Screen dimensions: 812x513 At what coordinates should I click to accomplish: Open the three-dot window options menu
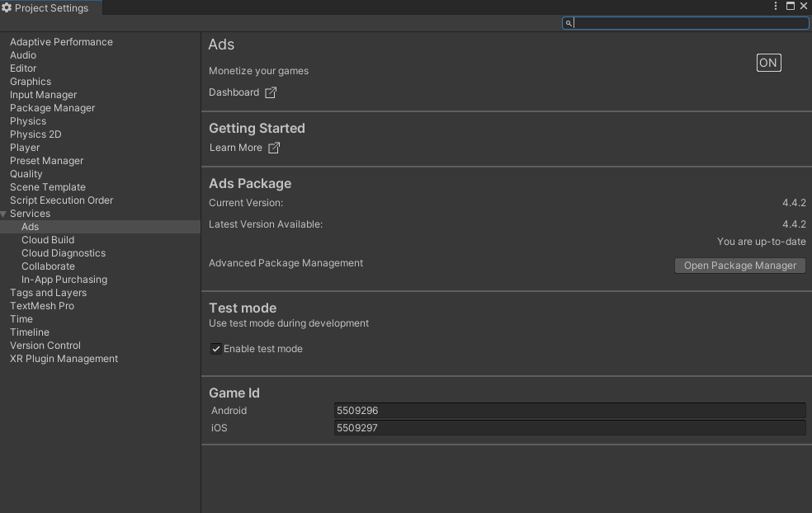pos(775,6)
